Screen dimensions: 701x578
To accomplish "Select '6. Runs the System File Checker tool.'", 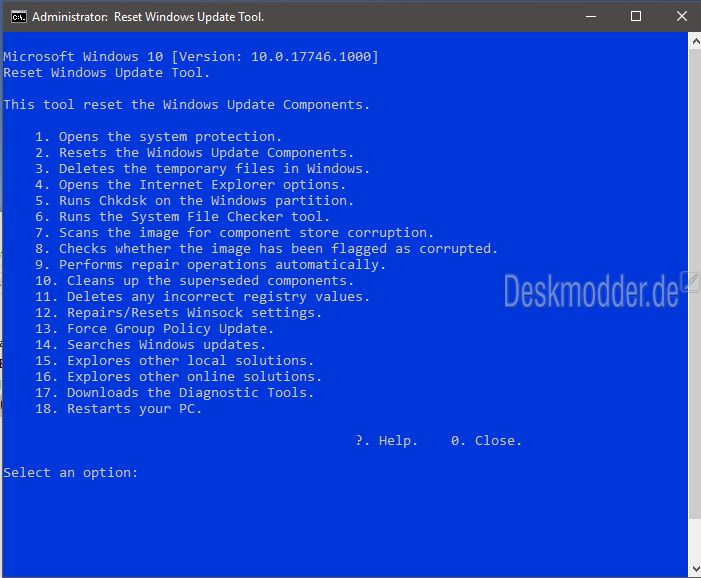I will coord(182,217).
